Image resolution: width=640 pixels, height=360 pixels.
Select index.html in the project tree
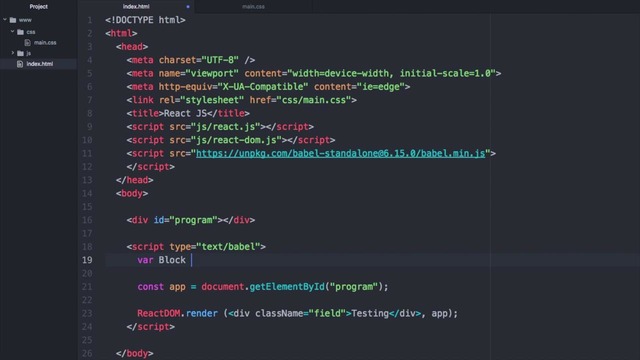[x=40, y=64]
